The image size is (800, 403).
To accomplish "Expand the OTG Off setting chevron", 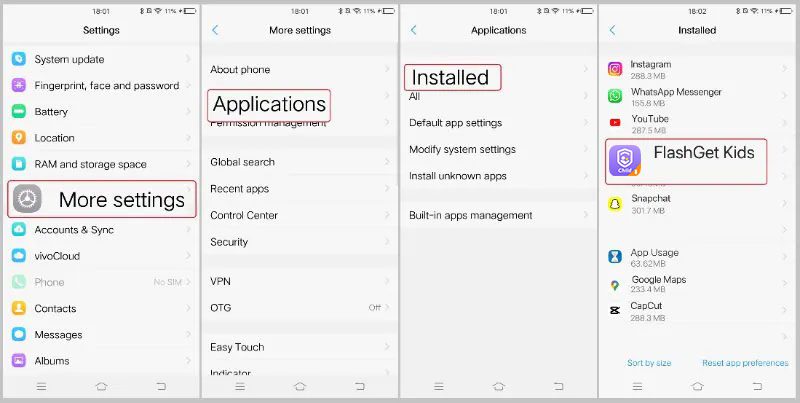I will pyautogui.click(x=388, y=308).
